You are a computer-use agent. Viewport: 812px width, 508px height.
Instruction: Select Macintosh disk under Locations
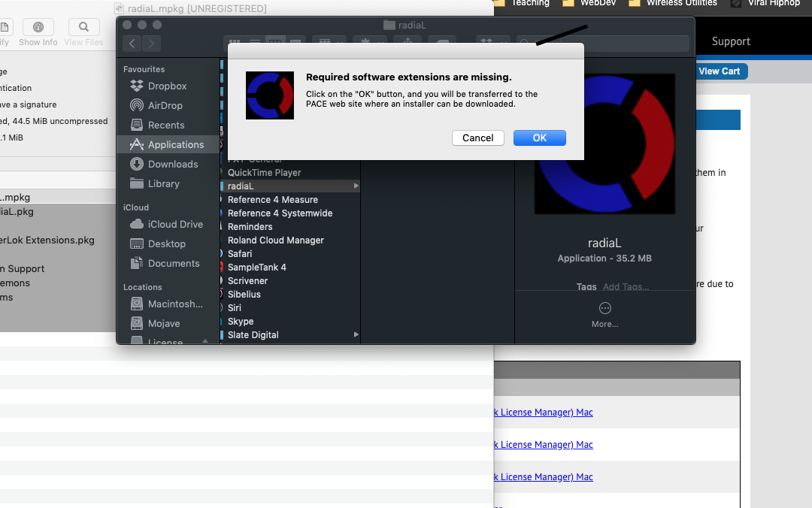(166, 304)
